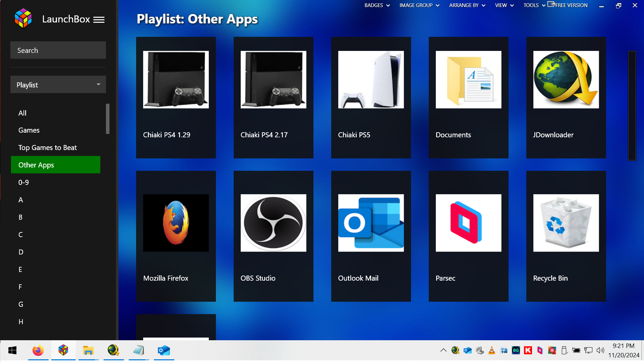This screenshot has height=363, width=644.
Task: Click the Chiaki PS5 title text
Action: pos(354,135)
